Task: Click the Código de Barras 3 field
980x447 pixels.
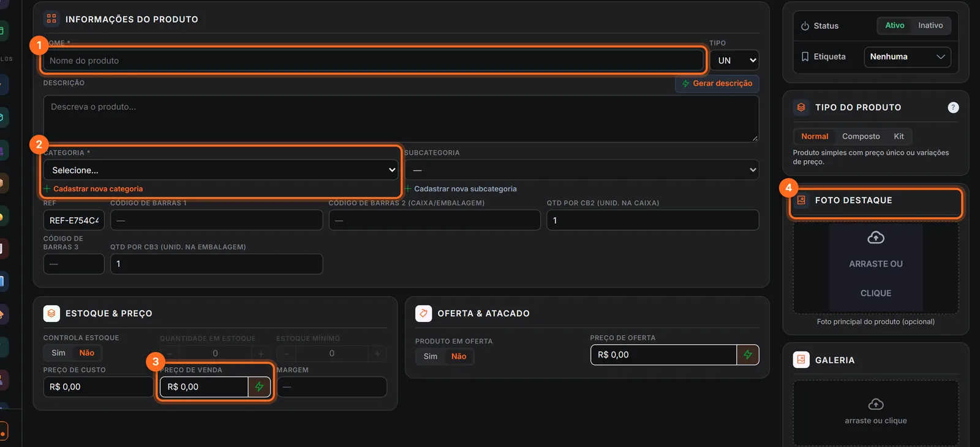Action: coord(73,264)
